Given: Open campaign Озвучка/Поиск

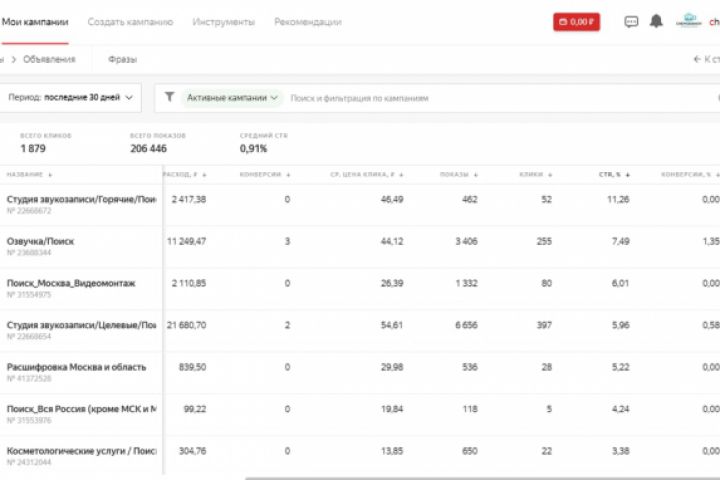Looking at the screenshot, I should pyautogui.click(x=40, y=241).
